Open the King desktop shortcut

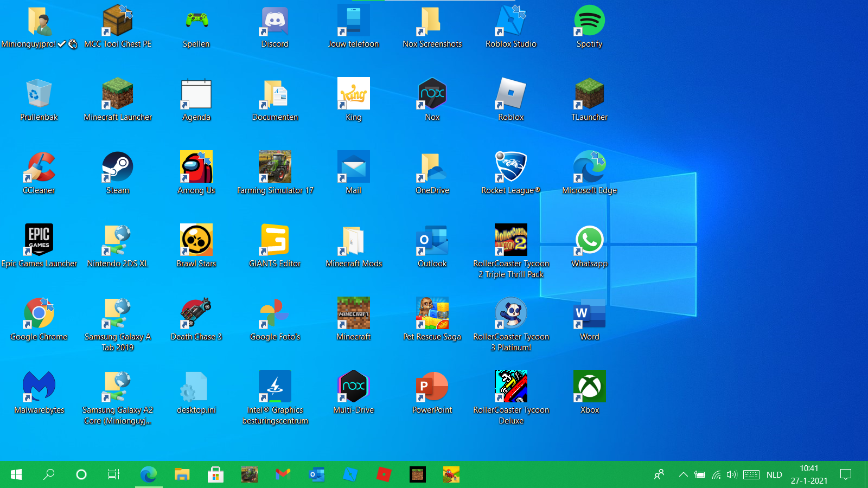pos(354,100)
